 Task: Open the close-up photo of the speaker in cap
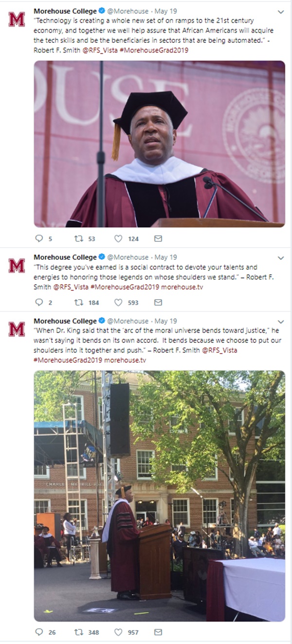point(159,143)
